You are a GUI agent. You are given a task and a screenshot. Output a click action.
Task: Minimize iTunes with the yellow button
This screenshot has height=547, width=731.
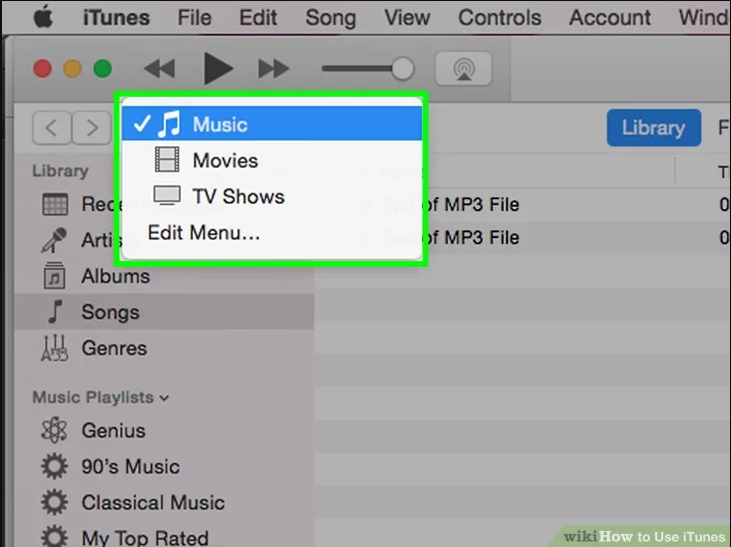tap(72, 69)
